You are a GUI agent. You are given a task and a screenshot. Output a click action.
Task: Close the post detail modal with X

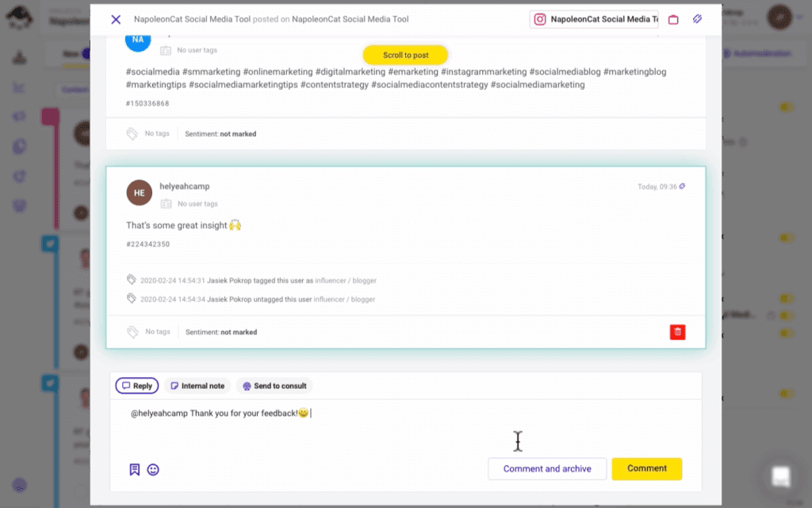click(116, 20)
